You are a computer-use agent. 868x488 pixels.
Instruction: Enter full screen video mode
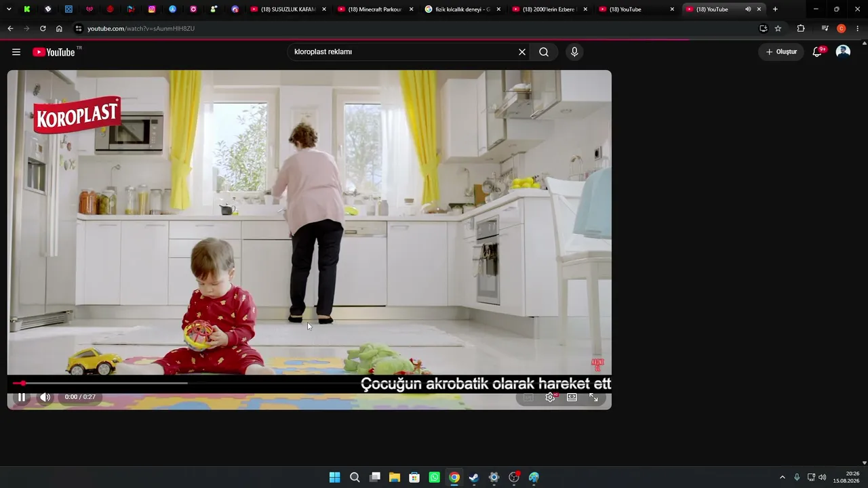coord(593,397)
